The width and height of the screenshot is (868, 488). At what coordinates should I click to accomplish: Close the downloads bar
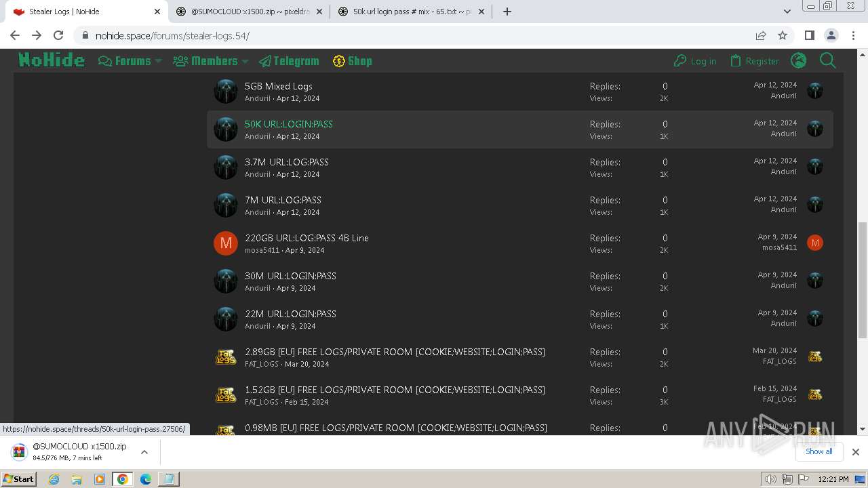click(855, 451)
